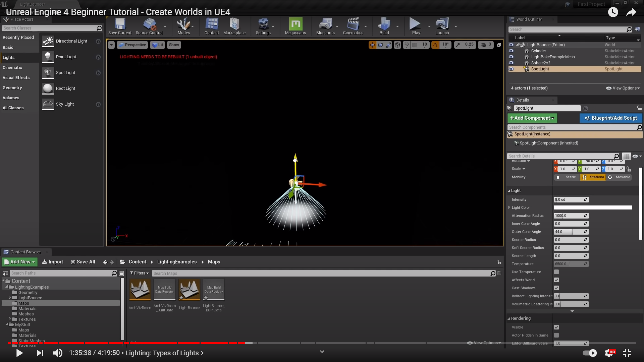Select Spot Light in Place Actors

click(66, 73)
